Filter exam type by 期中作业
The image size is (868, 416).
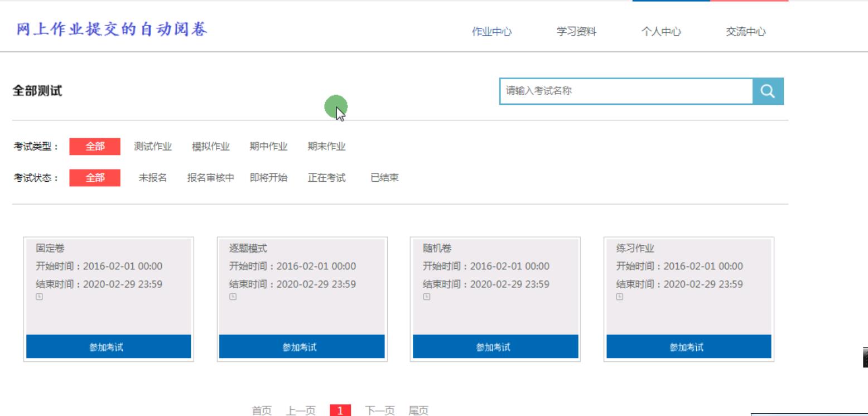[x=268, y=147]
